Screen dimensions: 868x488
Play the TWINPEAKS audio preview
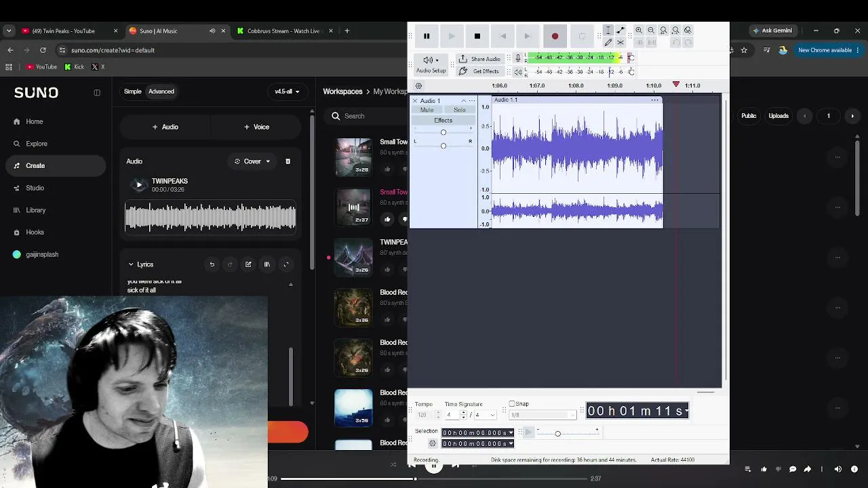(139, 184)
